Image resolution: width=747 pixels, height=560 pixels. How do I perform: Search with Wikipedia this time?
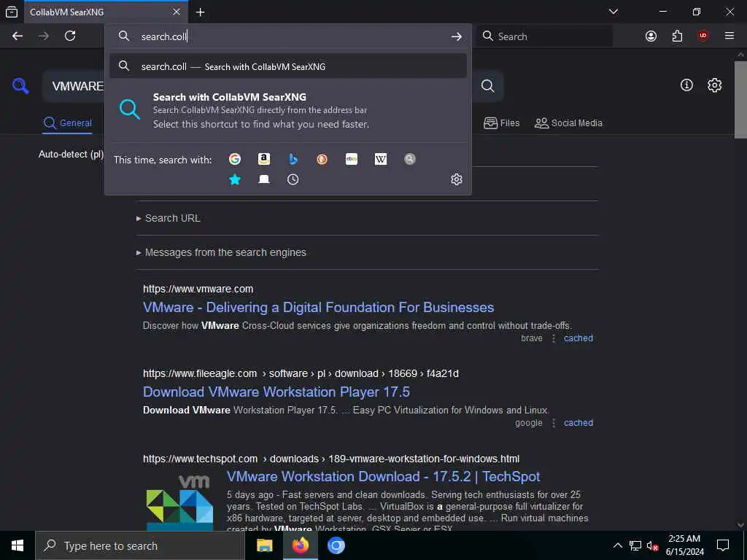click(381, 159)
